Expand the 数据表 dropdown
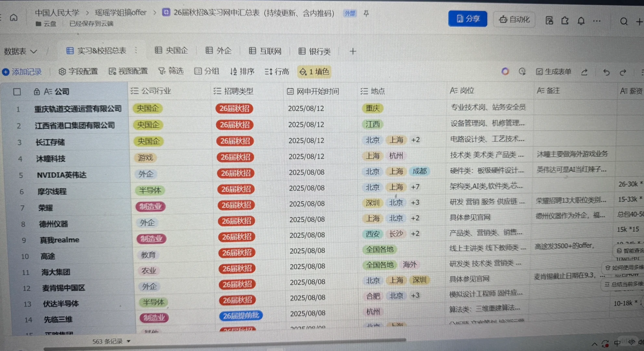Viewport: 644px width, 351px height. (x=20, y=51)
